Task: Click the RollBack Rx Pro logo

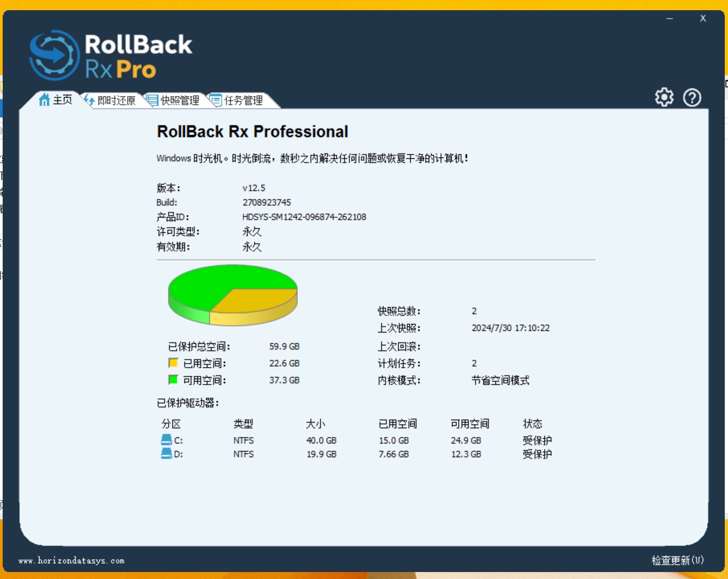Action: [110, 56]
